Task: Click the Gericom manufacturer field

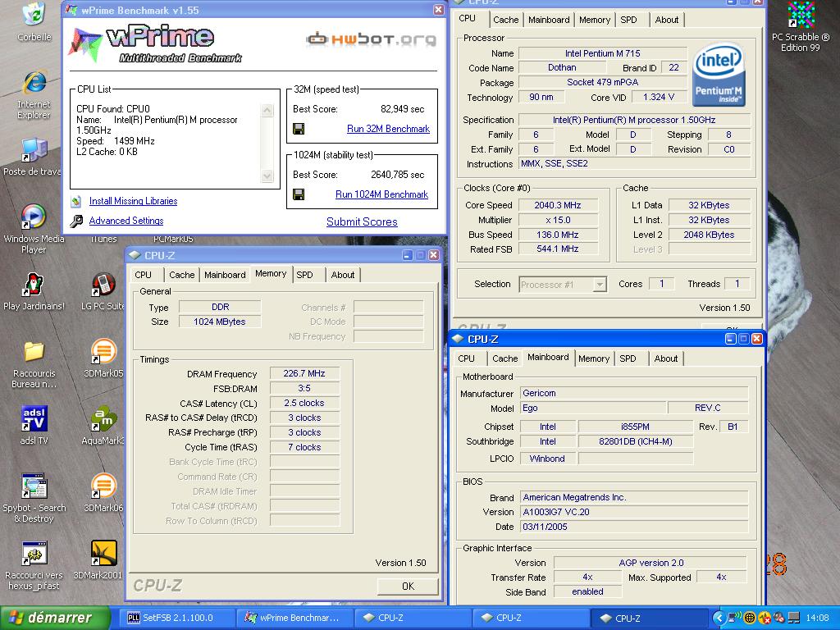Action: [x=634, y=393]
